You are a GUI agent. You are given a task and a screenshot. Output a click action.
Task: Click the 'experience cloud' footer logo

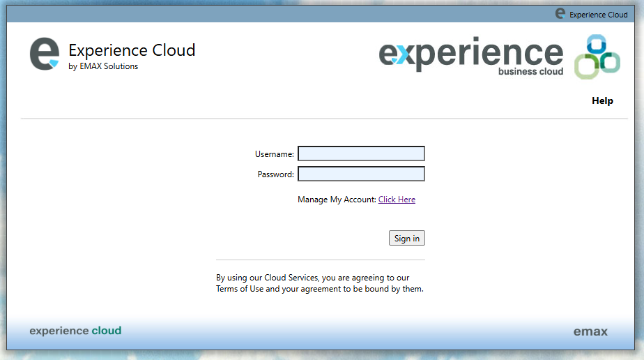click(75, 331)
